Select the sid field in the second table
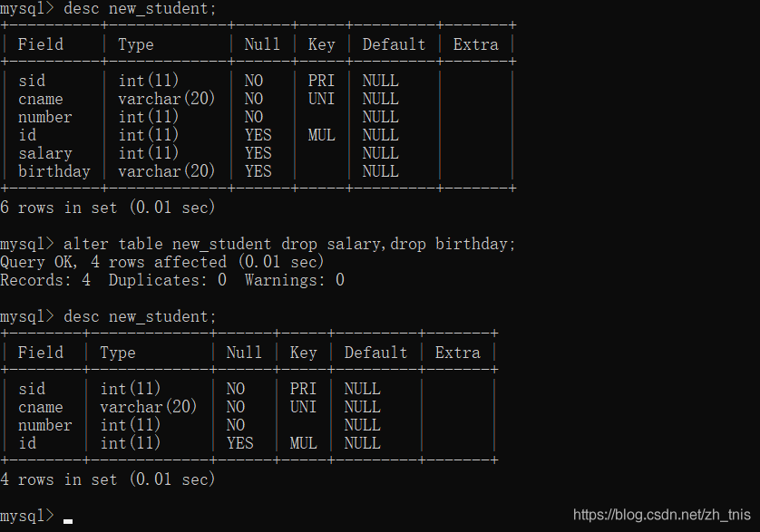The width and height of the screenshot is (760, 532). coord(32,389)
